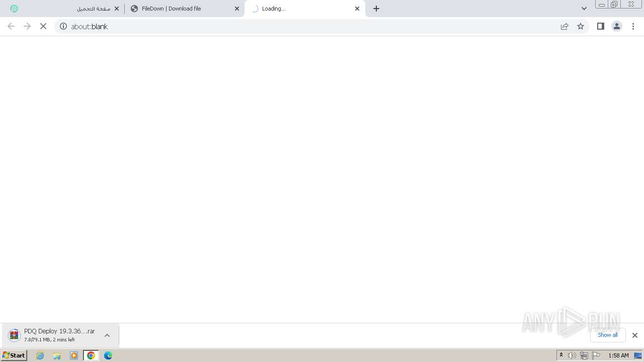Screen dimensions: 644x362
Task: Select Chrome in the taskbar
Action: point(91,355)
